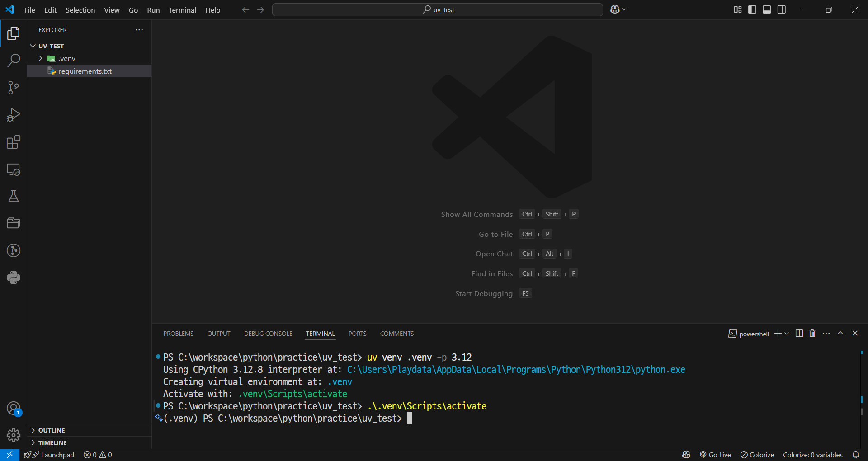Click the powershell terminal label
Screen dimensions: 868x461
pyautogui.click(x=749, y=334)
